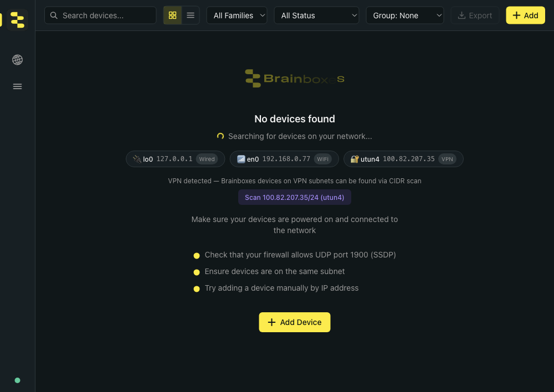Click the signal bars icon on en0 chip
This screenshot has height=392, width=554.
click(241, 159)
